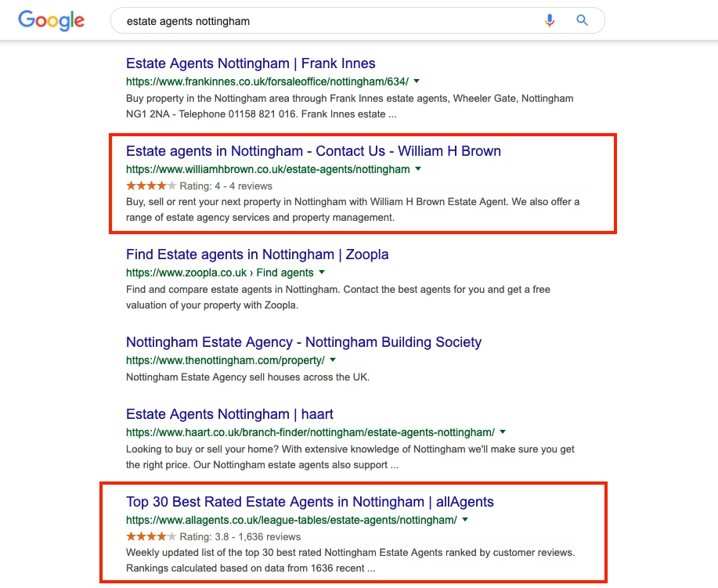
Task: Click allAgents snippet 'Weekly updated list of the top 30'
Action: pos(350,560)
